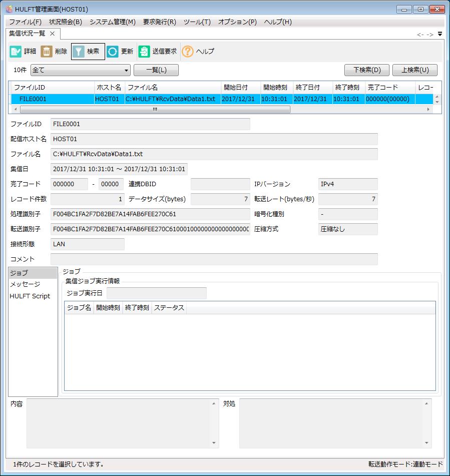Click the C:¥HULFT¥RcvData¥Data1.txt table cell
This screenshot has height=476, width=450.
[173, 99]
